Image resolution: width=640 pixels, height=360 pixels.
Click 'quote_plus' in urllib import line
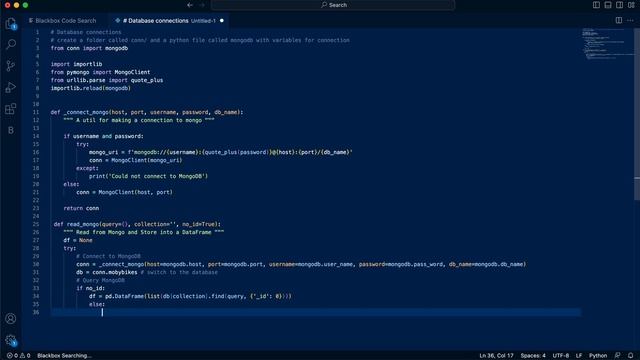tap(147, 80)
